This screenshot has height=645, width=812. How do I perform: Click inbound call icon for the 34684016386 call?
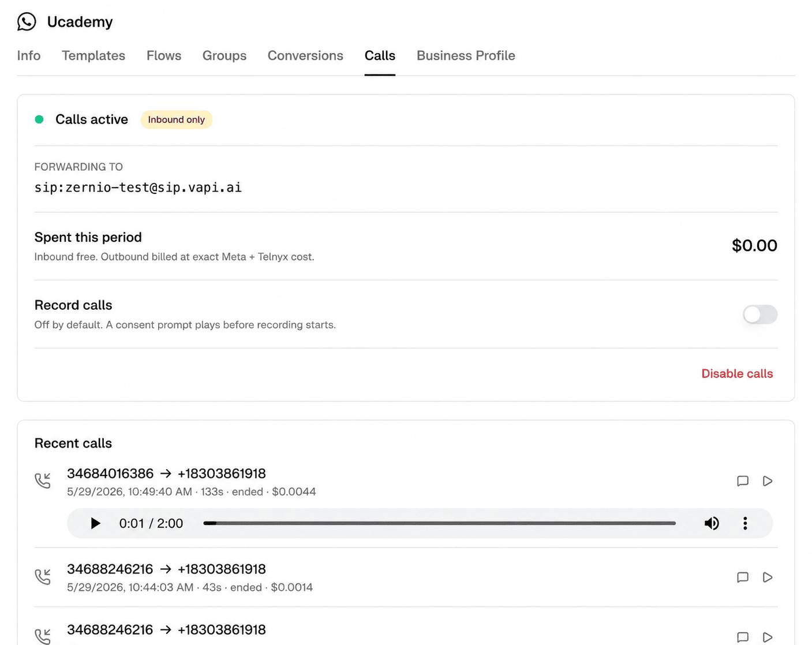click(x=43, y=481)
